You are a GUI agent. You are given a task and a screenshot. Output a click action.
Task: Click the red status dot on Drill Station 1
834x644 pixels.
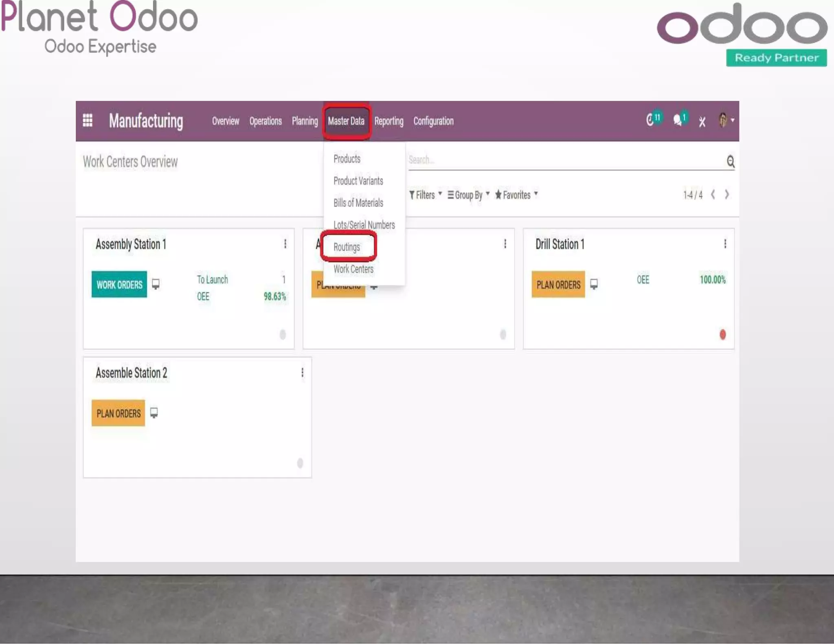(722, 335)
